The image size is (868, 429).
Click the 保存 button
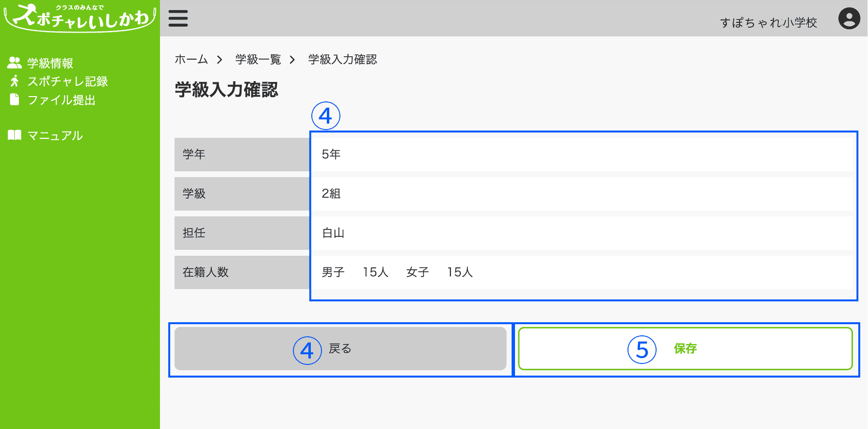(x=685, y=348)
